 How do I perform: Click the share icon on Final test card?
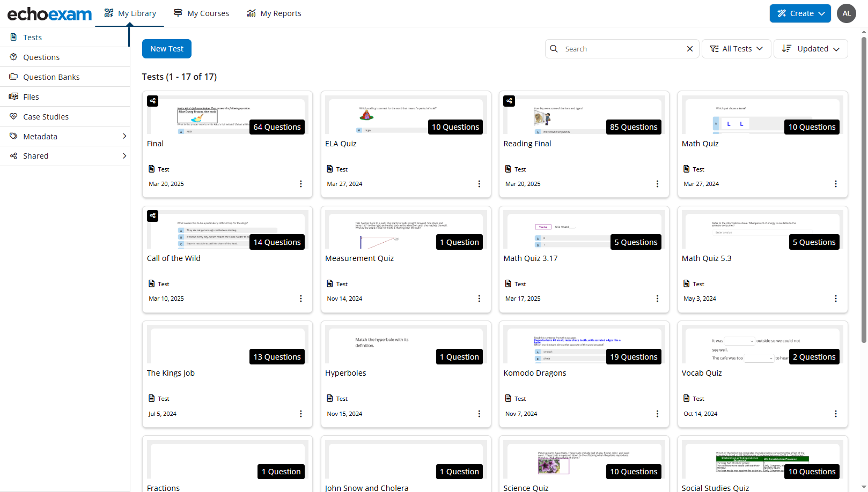point(153,101)
